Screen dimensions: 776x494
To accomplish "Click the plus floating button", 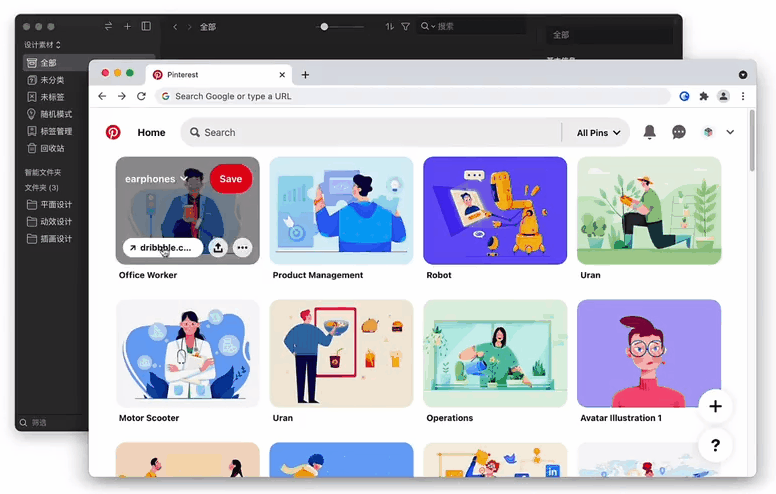I will 715,406.
